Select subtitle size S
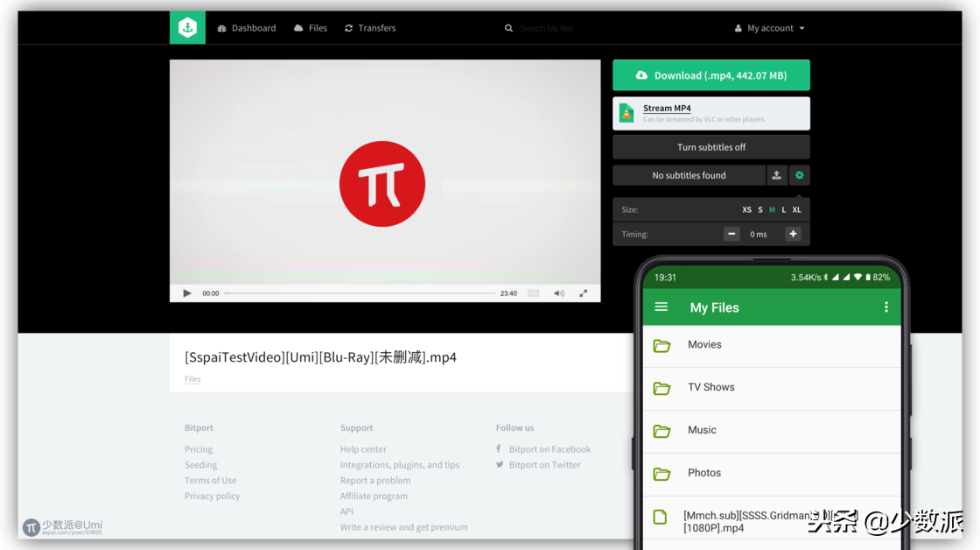Image resolution: width=980 pixels, height=550 pixels. point(760,209)
